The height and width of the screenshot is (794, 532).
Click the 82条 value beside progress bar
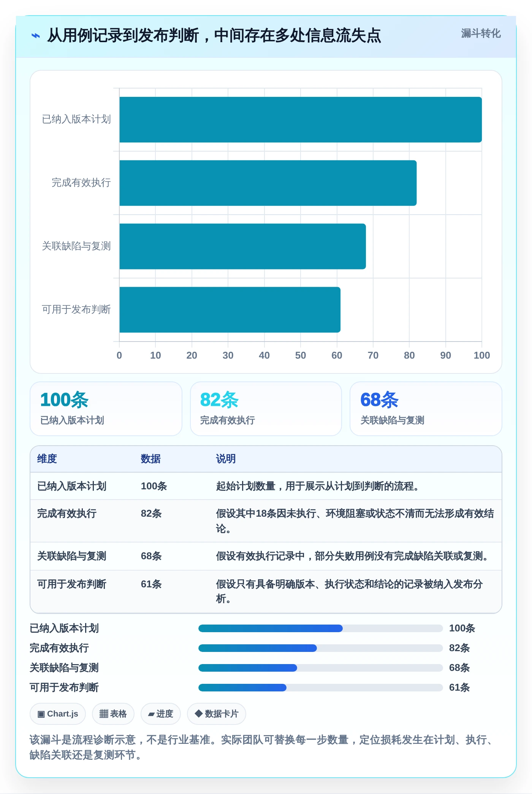point(459,648)
